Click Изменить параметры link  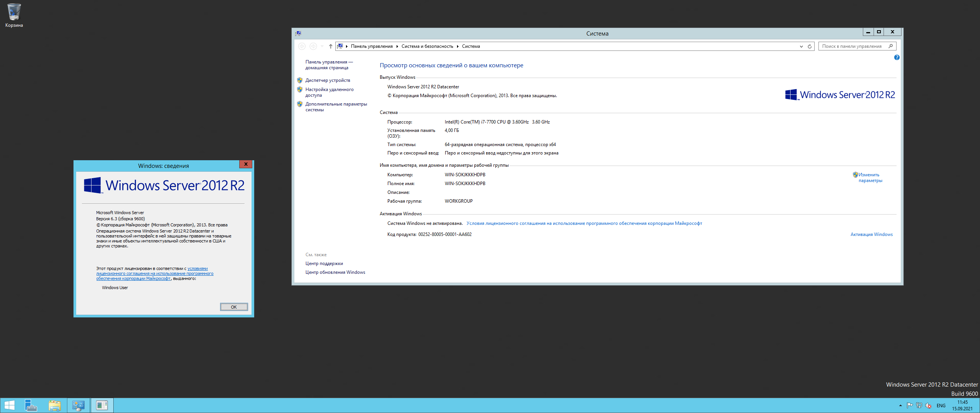tap(870, 177)
